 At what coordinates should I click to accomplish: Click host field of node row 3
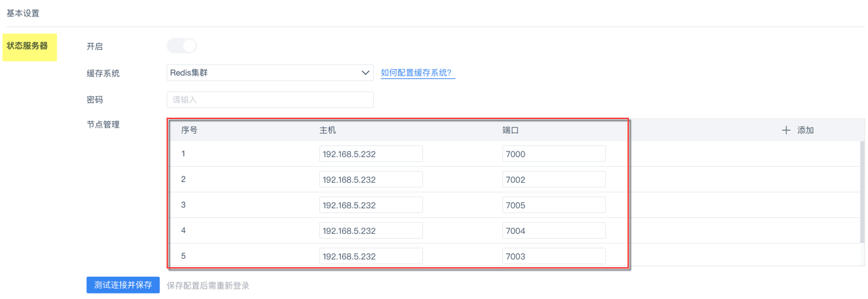point(370,205)
